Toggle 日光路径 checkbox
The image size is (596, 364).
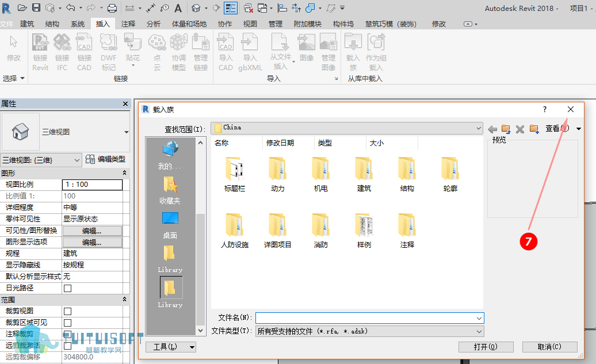(x=68, y=289)
